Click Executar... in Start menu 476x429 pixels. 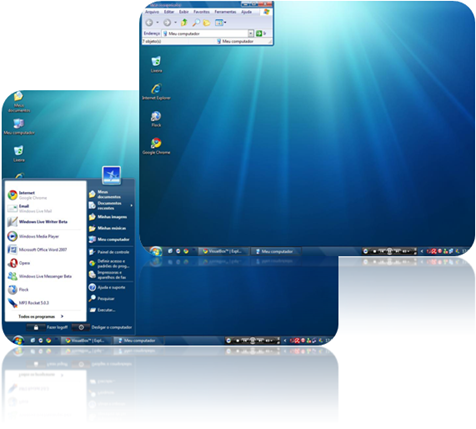102,310
